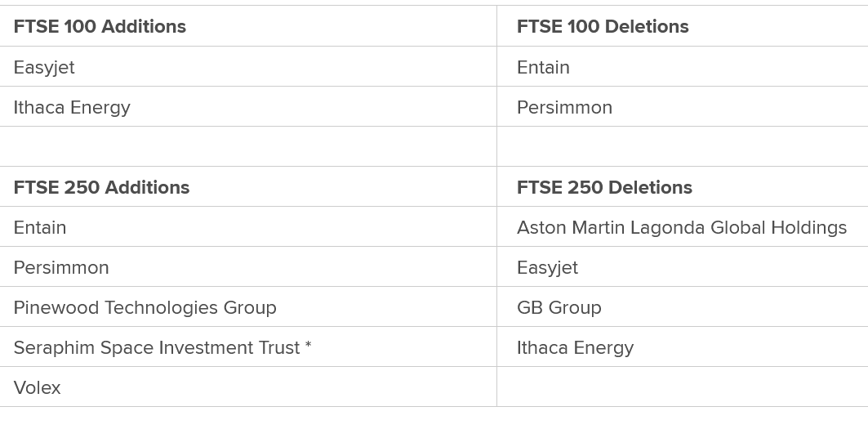Screen dimensions: 868x447
Task: Click the empty cell beside Volex
Action: (x=683, y=387)
